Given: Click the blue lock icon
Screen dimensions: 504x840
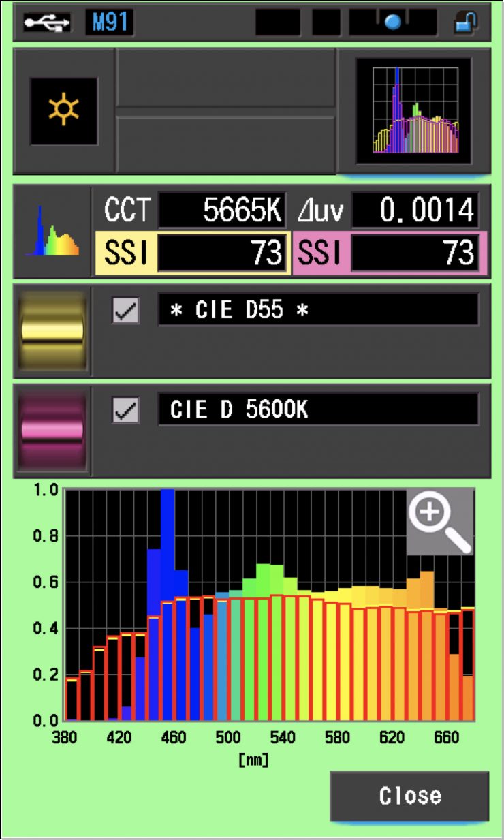Looking at the screenshot, I should click(x=466, y=23).
